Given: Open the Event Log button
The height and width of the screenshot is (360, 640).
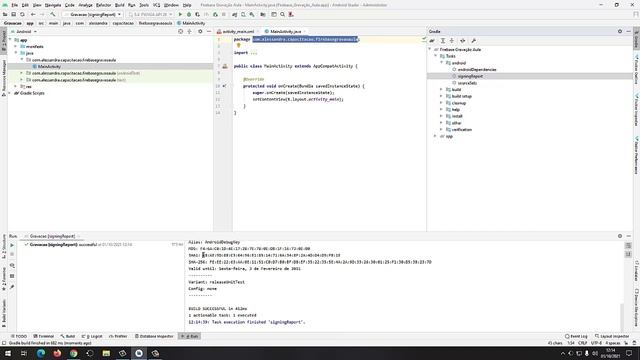Looking at the screenshot, I should [x=576, y=336].
